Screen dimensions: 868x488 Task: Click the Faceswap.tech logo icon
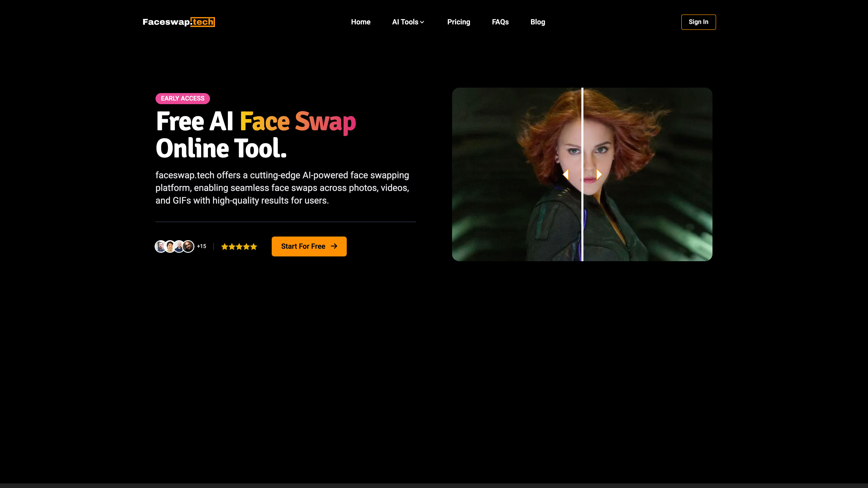[178, 22]
